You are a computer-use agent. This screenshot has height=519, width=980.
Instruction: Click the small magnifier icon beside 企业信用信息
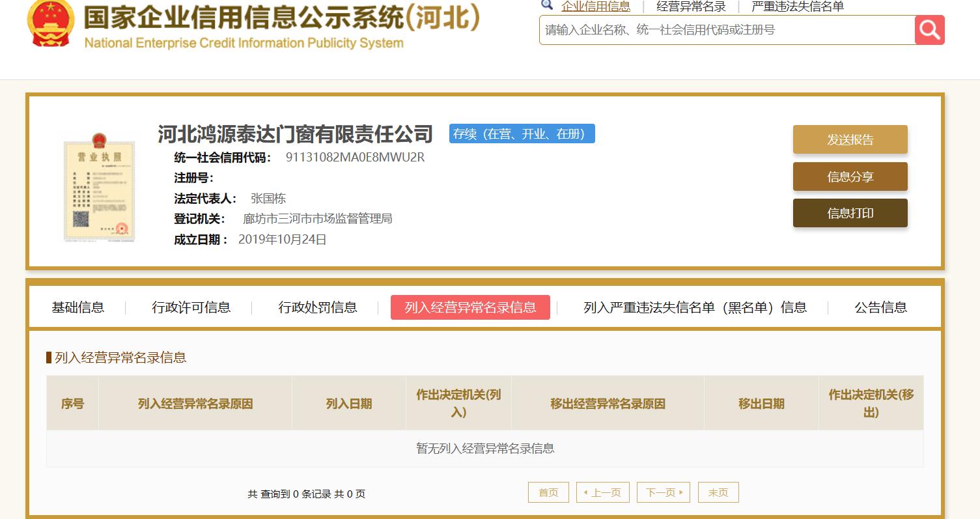tap(547, 5)
